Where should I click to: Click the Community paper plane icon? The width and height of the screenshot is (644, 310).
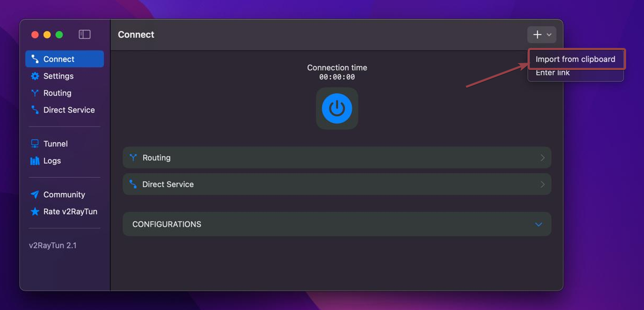coord(34,194)
